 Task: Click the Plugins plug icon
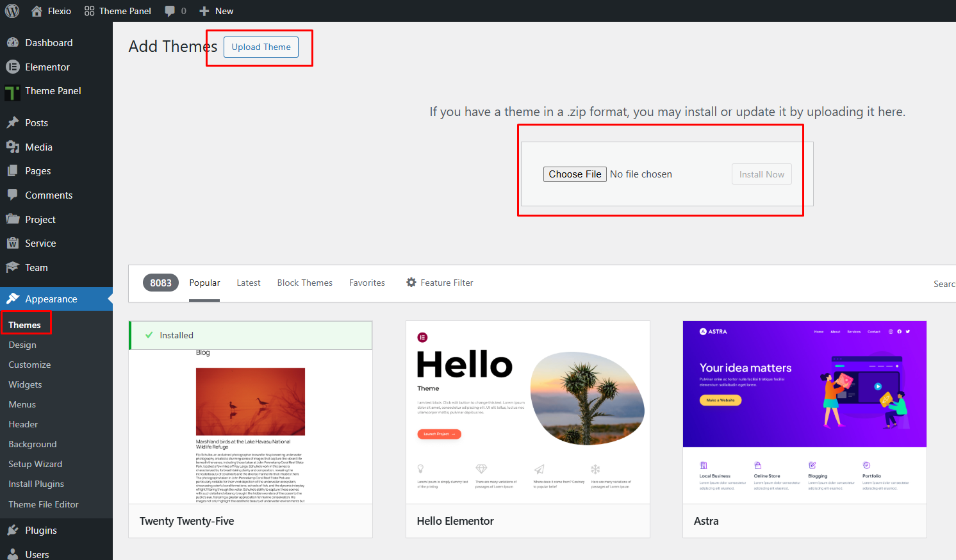click(x=13, y=531)
